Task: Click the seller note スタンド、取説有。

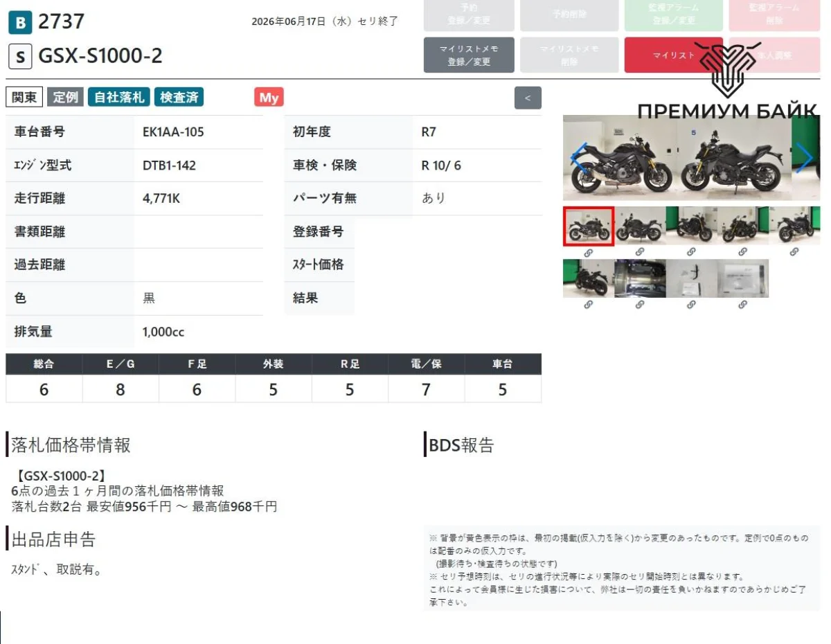Action: 57,571
